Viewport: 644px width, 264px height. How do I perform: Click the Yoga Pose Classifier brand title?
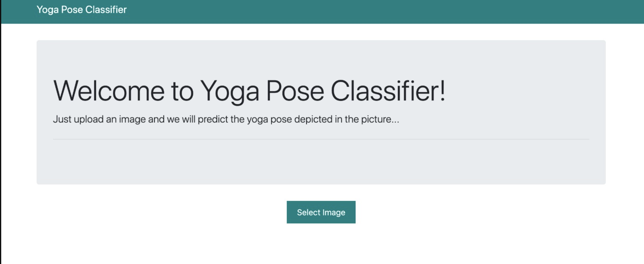(82, 9)
